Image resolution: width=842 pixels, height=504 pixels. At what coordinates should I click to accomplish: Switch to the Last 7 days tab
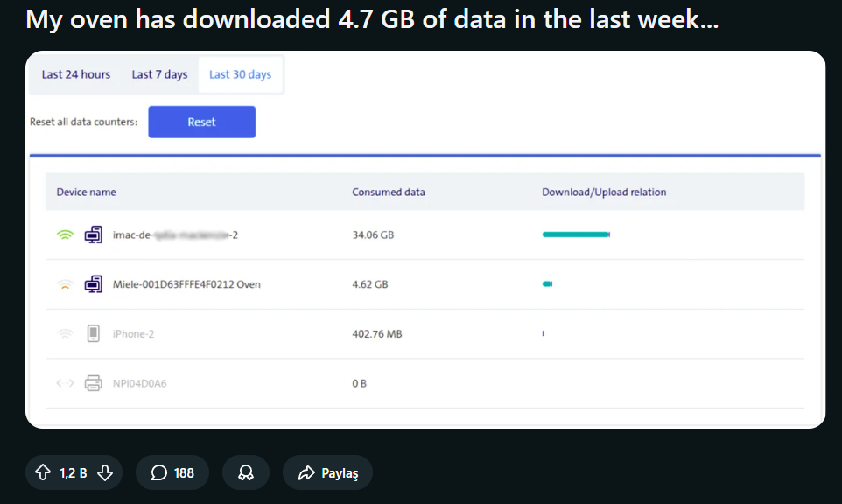(159, 74)
